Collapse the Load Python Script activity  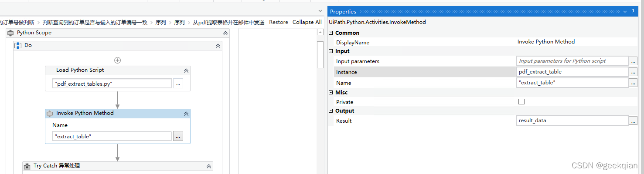point(186,70)
